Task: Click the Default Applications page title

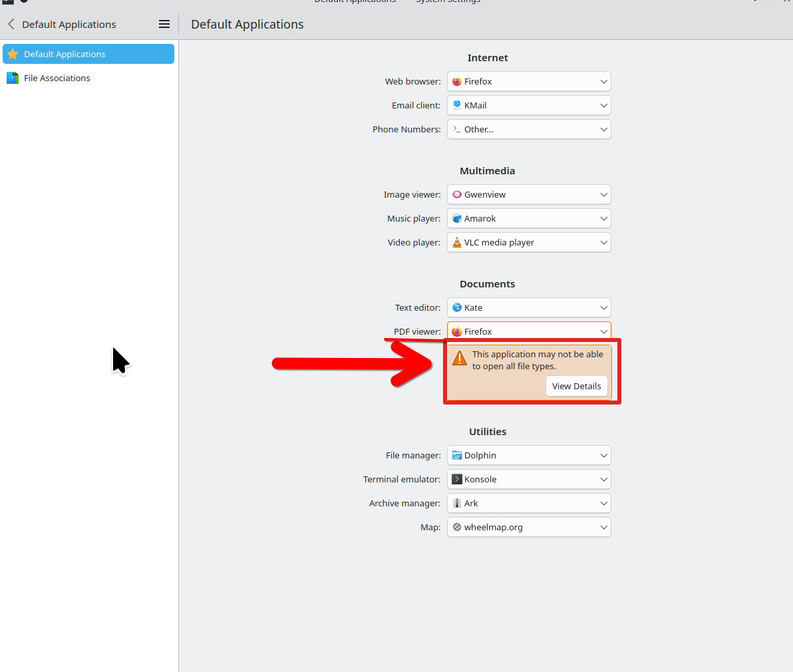Action: 247,24
